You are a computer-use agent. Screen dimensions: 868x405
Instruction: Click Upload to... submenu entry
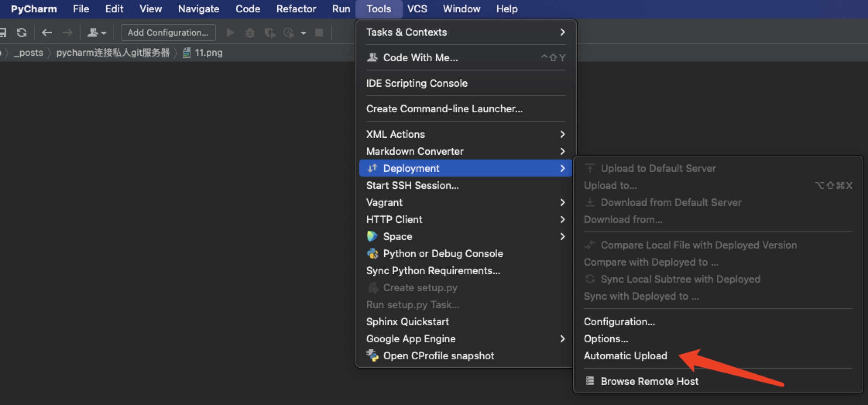pyautogui.click(x=718, y=185)
